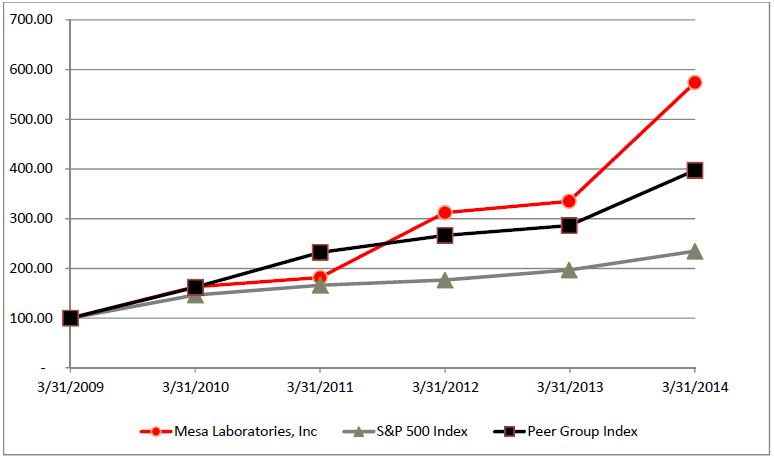Click Mesa Laboratories red circle at 3/31/2013
774x459 pixels.
pos(570,201)
